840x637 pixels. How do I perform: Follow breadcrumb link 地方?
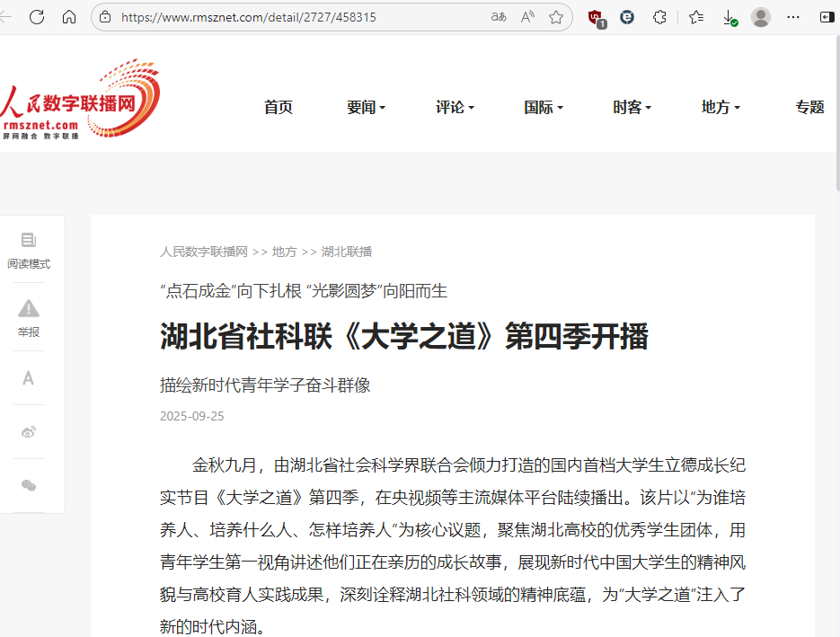[x=285, y=252]
